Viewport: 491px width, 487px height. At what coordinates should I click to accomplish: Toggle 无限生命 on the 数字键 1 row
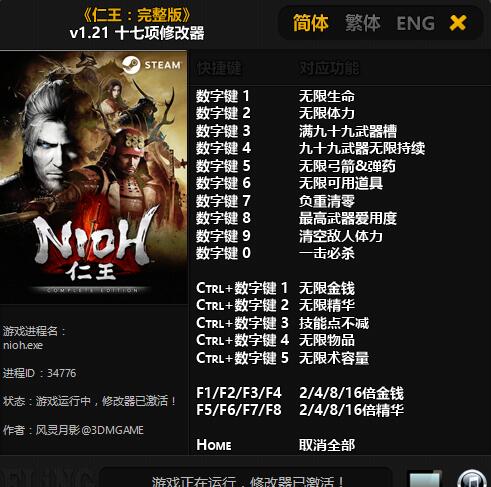(327, 96)
